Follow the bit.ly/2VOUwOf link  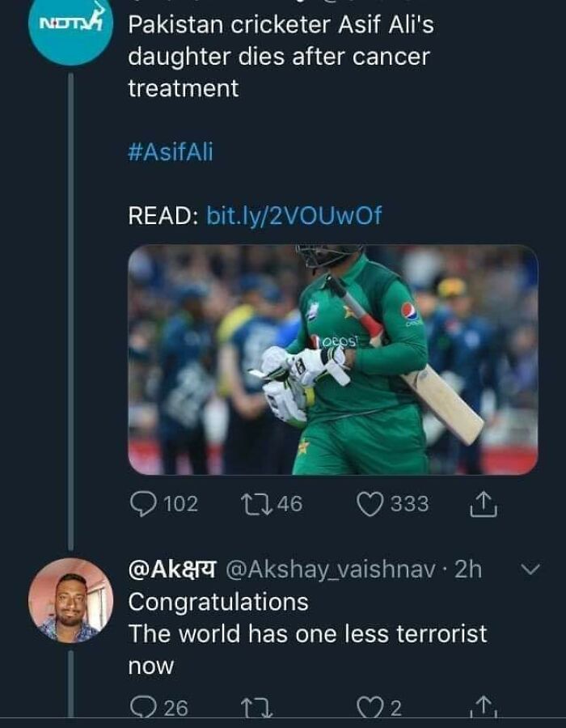coord(294,215)
